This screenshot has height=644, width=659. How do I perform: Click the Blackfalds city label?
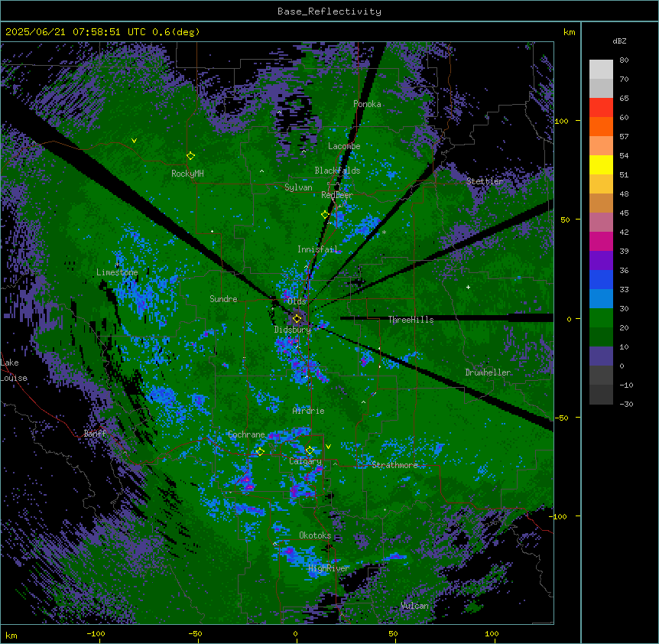coord(337,171)
